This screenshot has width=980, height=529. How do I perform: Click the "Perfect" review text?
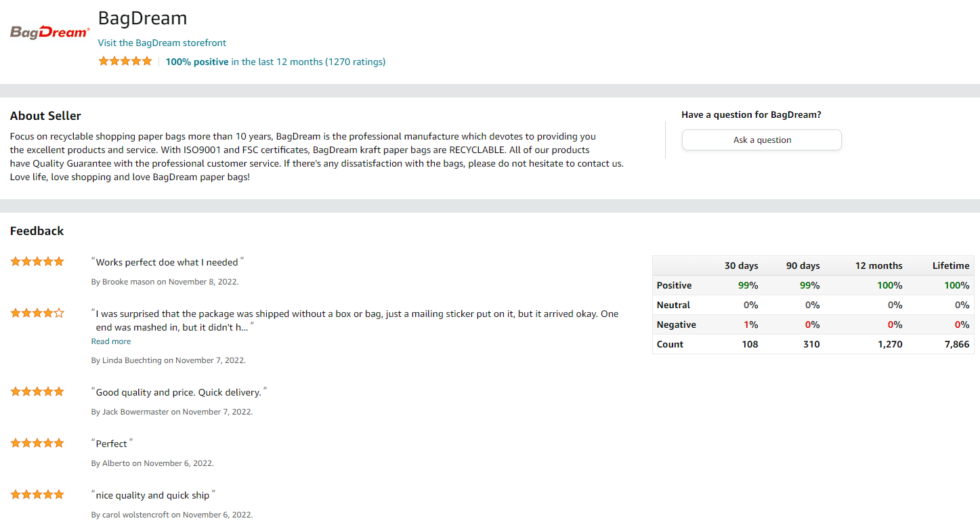(x=112, y=444)
